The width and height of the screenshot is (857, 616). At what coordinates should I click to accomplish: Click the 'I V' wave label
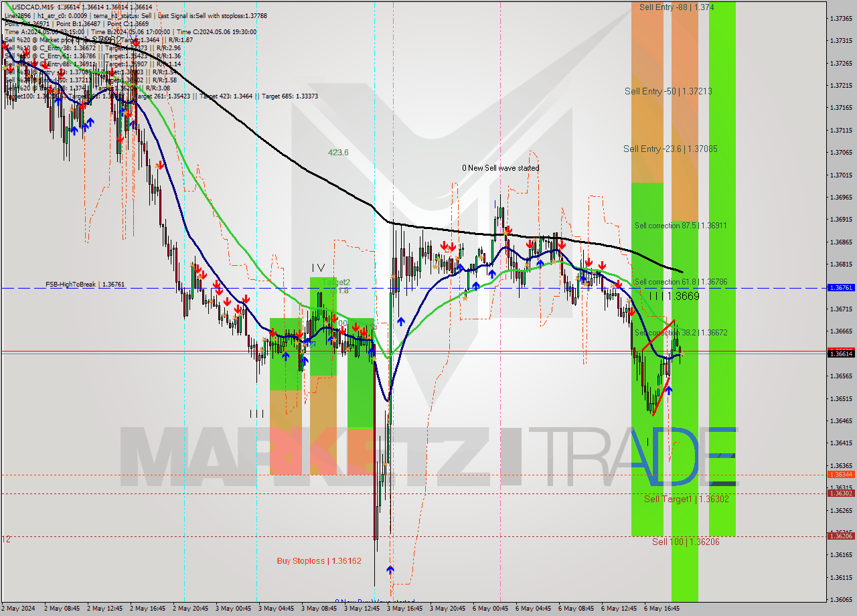[x=317, y=268]
